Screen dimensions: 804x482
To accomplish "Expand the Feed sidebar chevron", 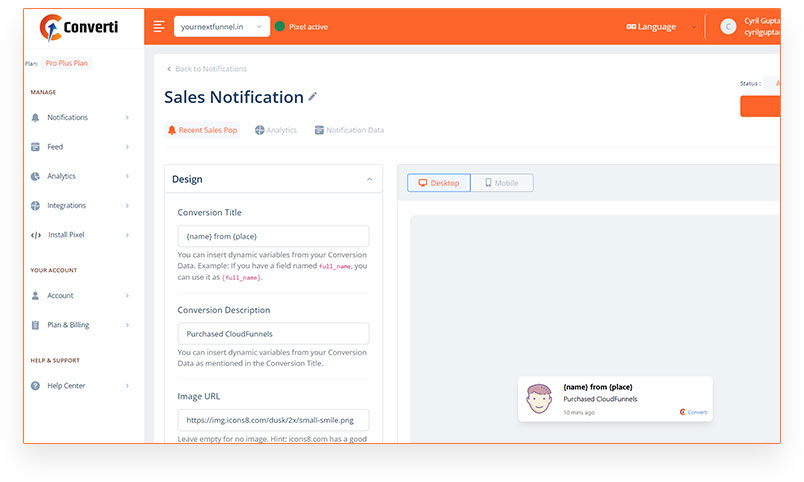I will click(x=127, y=147).
